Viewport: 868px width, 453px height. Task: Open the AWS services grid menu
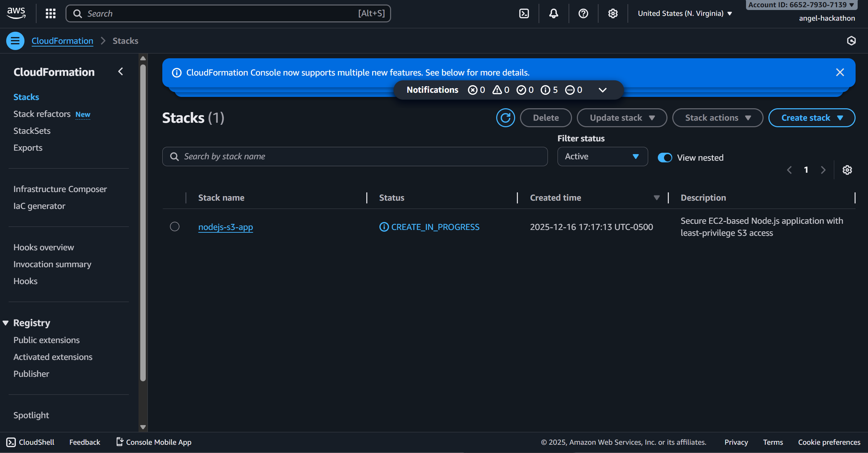pyautogui.click(x=50, y=13)
